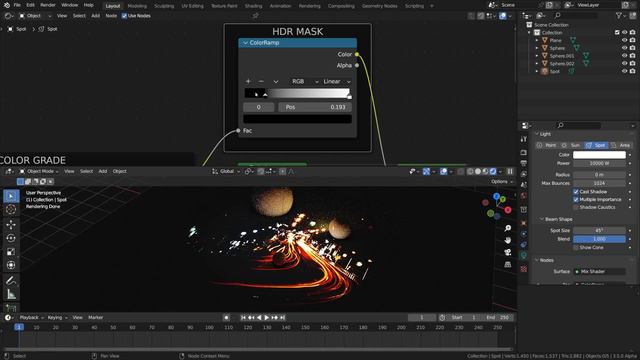Collapse the Nodes panel section
The image size is (640, 360).
pyautogui.click(x=537, y=260)
